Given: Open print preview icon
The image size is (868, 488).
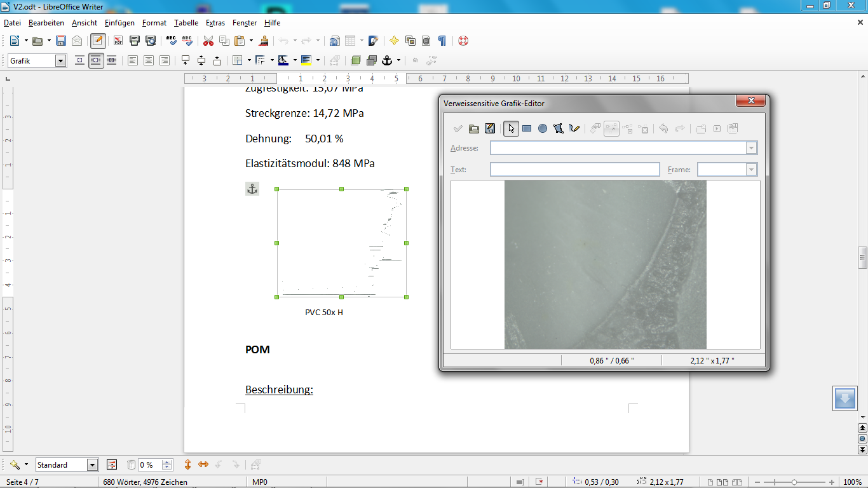Looking at the screenshot, I should coord(151,41).
